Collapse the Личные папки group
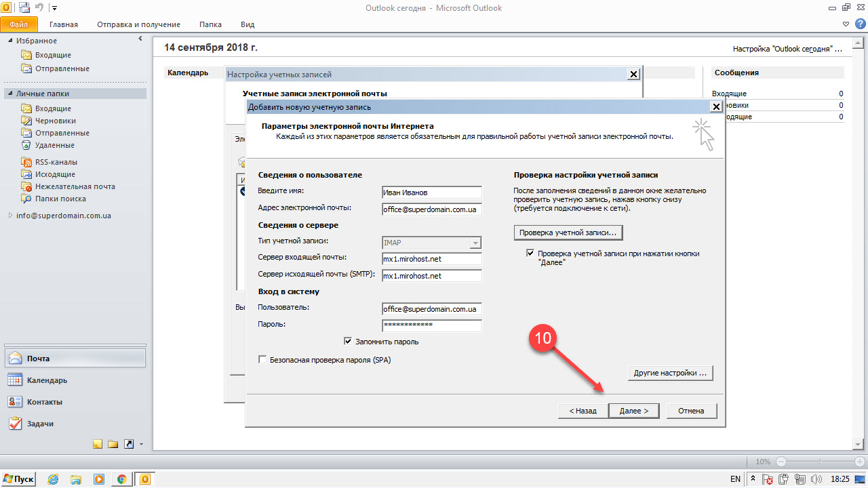868x488 pixels. click(10, 94)
